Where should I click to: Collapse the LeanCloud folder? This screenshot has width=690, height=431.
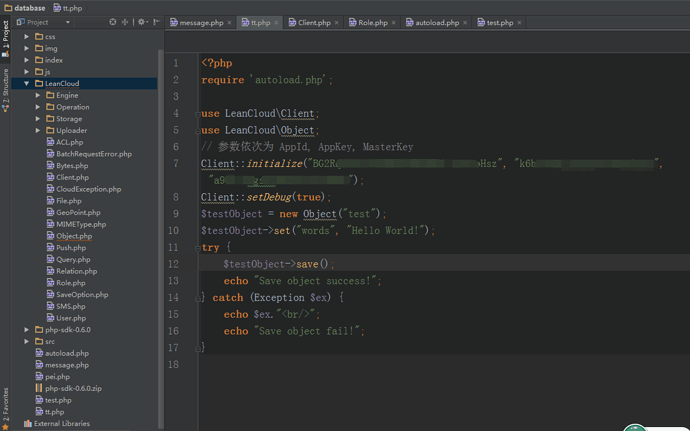(27, 83)
